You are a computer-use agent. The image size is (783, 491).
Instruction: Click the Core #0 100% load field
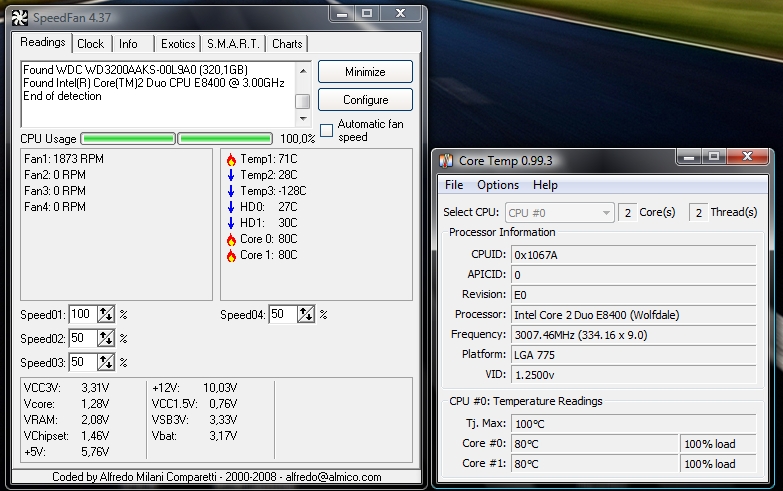(x=718, y=444)
